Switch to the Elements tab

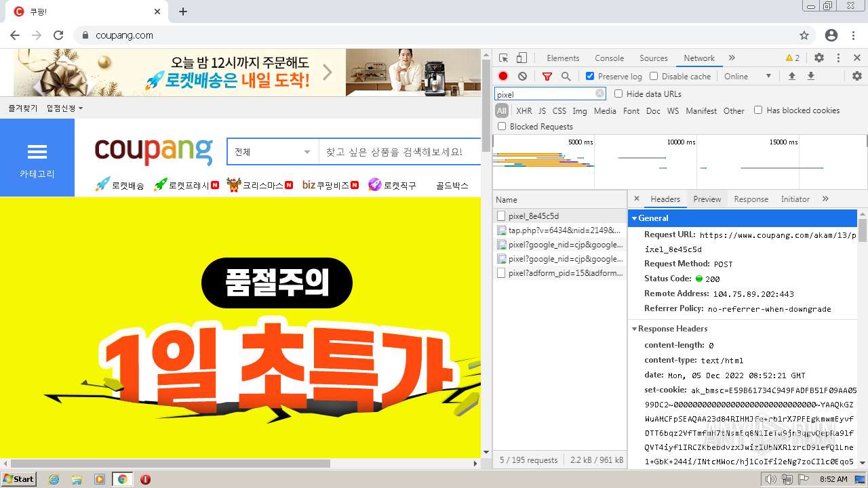click(x=563, y=58)
